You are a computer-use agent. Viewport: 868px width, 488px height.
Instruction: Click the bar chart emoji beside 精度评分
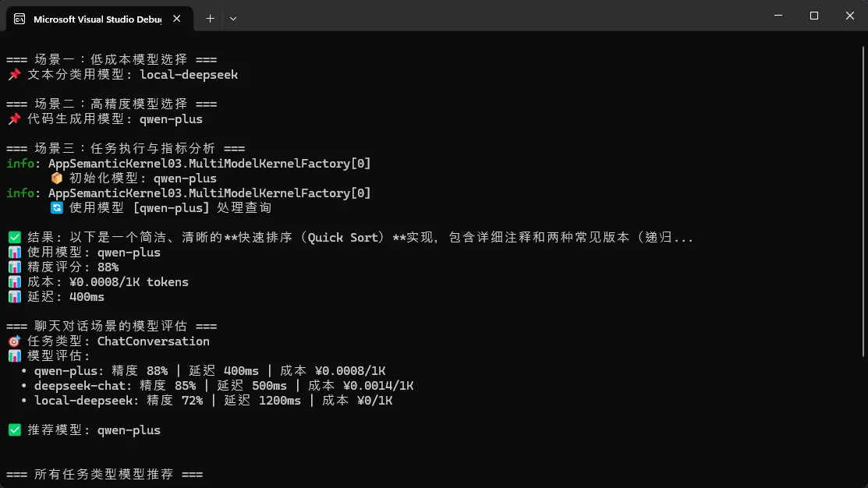[14, 267]
